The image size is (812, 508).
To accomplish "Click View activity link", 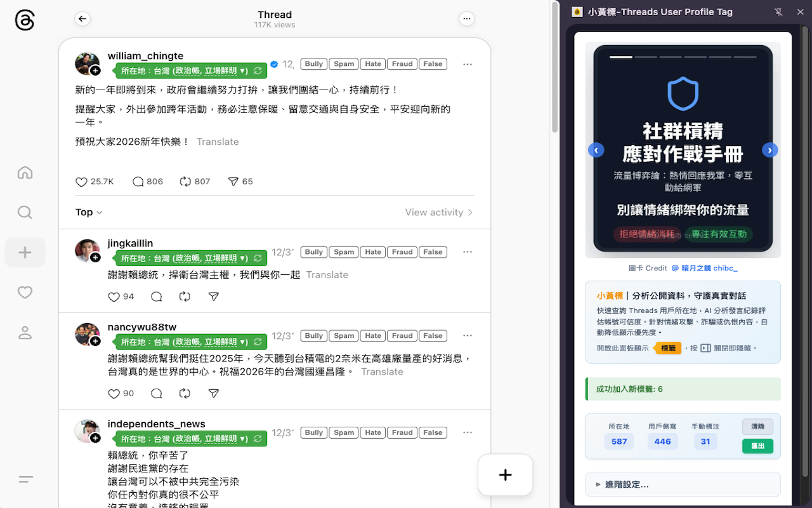I will 438,212.
